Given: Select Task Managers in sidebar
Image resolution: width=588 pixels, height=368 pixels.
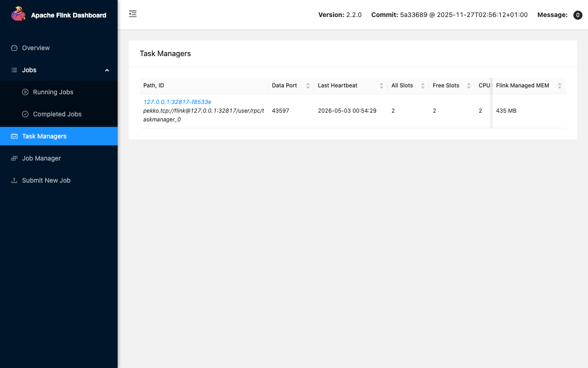Looking at the screenshot, I should tap(59, 136).
